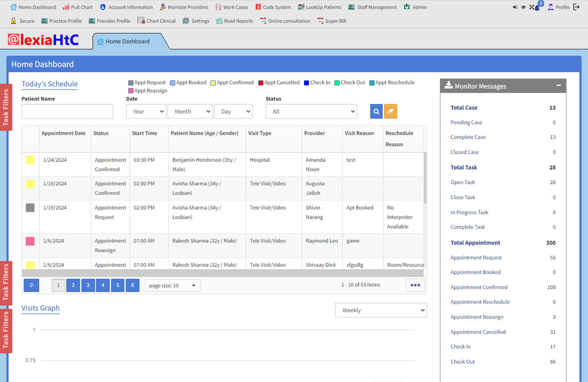
Task: Go to page 2 of schedule
Action: pos(73,285)
